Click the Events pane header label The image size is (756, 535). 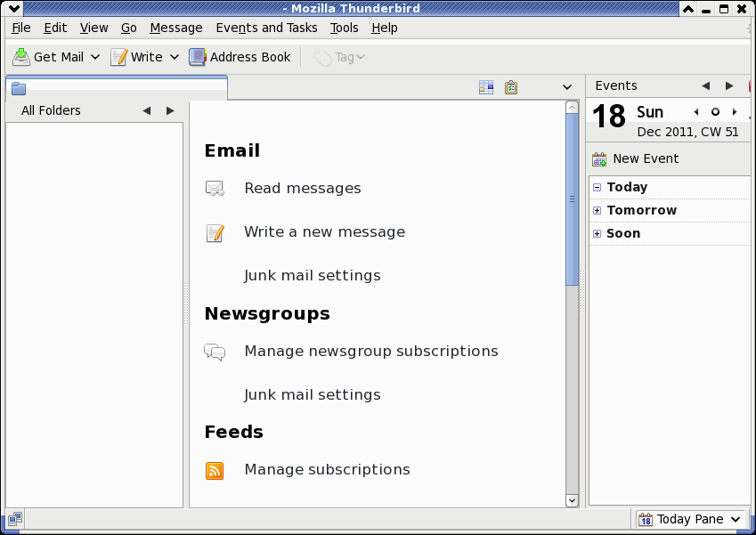616,85
